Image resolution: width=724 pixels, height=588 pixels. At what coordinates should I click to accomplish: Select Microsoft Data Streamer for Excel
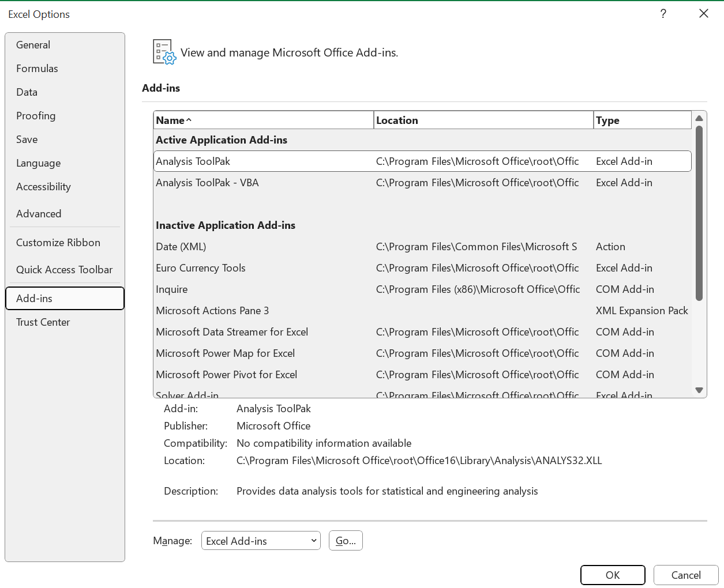(422, 332)
